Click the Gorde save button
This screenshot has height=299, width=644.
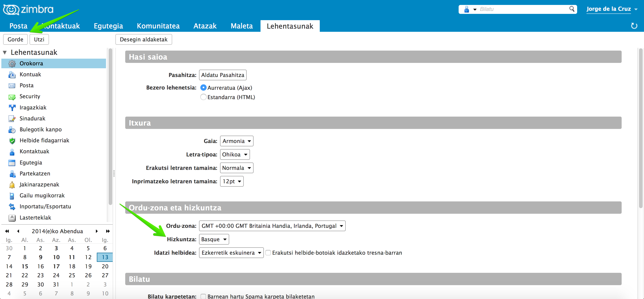[15, 40]
